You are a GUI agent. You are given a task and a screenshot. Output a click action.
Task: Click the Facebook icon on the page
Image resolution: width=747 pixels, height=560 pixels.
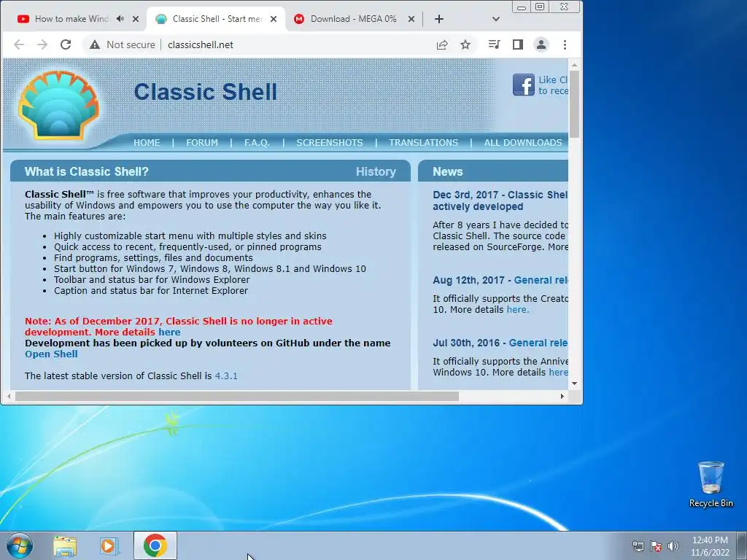coord(524,85)
